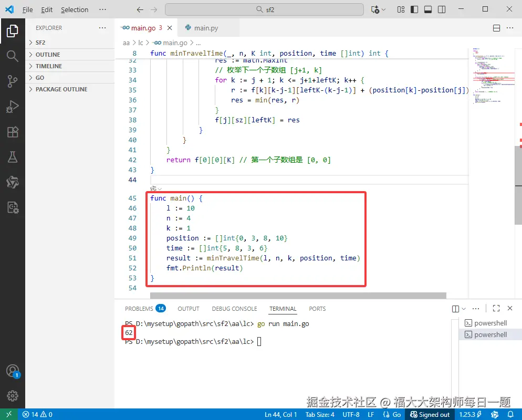Open terminal panel more actions
Image resolution: width=522 pixels, height=420 pixels.
pyautogui.click(x=476, y=309)
